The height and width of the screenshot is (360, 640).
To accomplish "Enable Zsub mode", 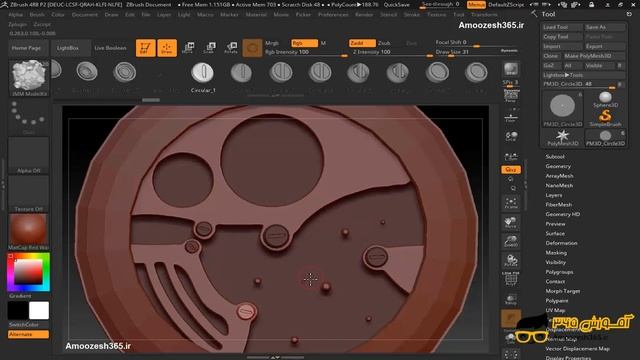I will pyautogui.click(x=384, y=43).
